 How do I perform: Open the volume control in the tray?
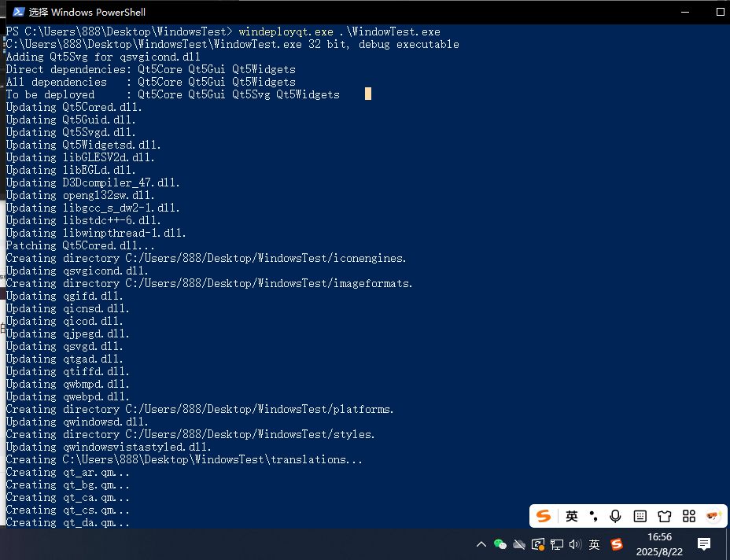[576, 544]
